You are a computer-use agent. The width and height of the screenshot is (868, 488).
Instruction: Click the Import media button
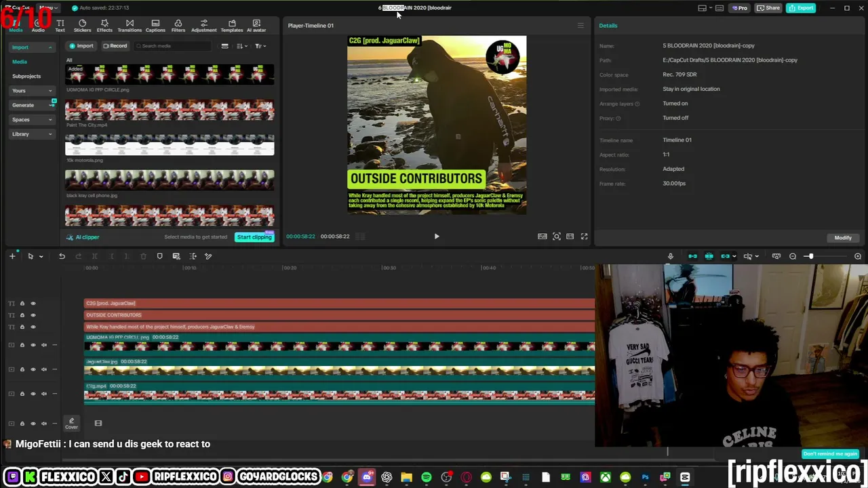click(81, 46)
